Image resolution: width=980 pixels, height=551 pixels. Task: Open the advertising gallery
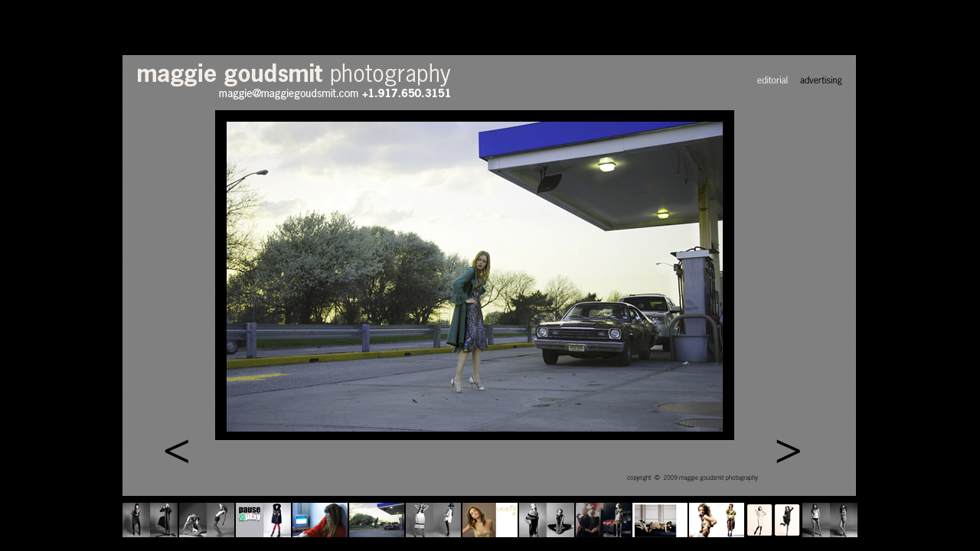coord(821,80)
